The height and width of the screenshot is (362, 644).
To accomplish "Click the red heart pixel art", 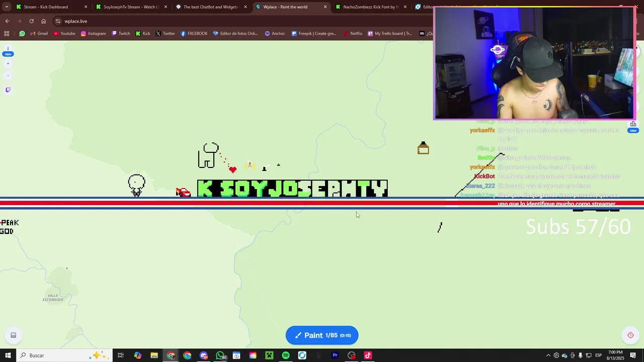I will tap(232, 169).
